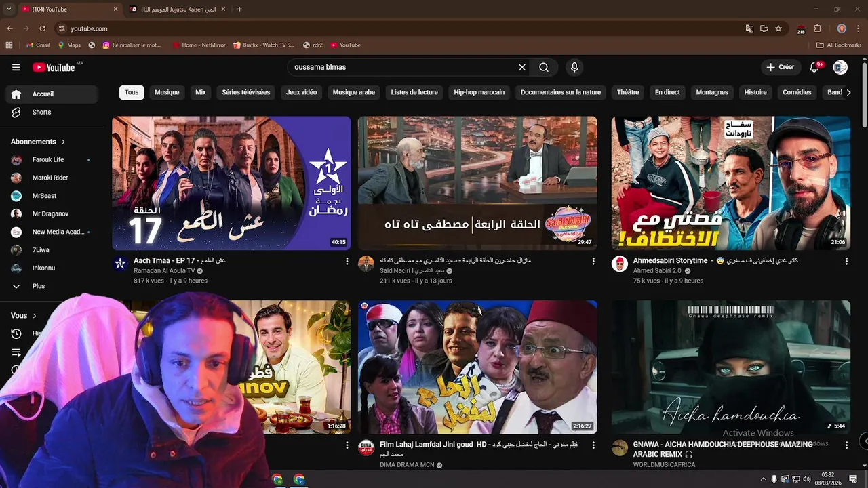Select the En direct chip
868x488 pixels.
pyautogui.click(x=667, y=93)
